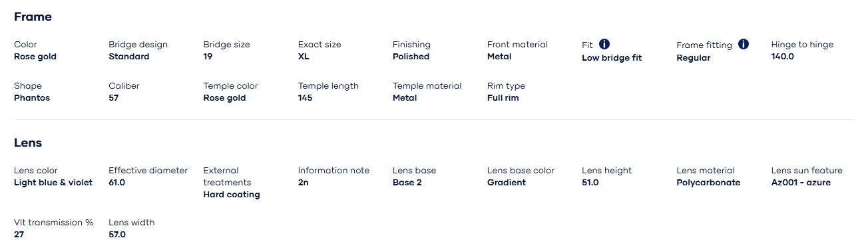Click the Gradient lens base color value
The height and width of the screenshot is (250, 868).
(x=507, y=183)
